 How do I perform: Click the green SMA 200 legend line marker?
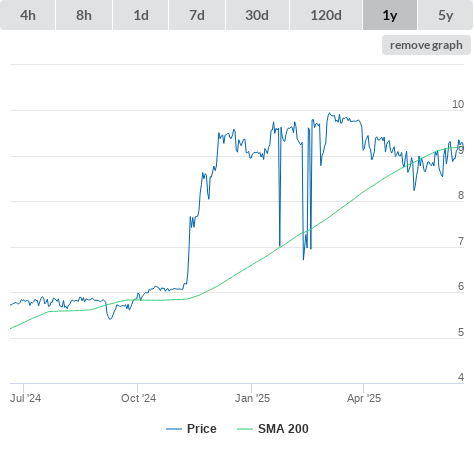[245, 429]
